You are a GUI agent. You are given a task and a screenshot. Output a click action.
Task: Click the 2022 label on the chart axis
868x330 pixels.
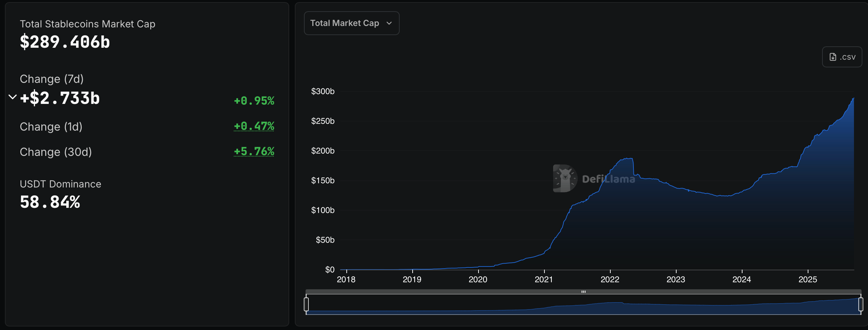tap(610, 279)
